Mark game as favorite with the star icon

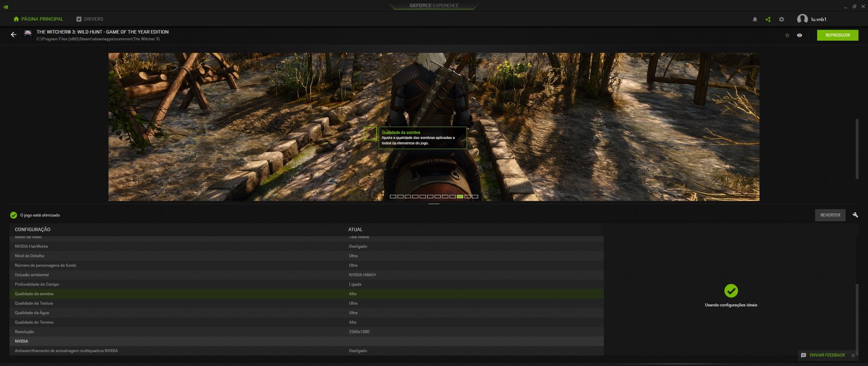coord(787,35)
